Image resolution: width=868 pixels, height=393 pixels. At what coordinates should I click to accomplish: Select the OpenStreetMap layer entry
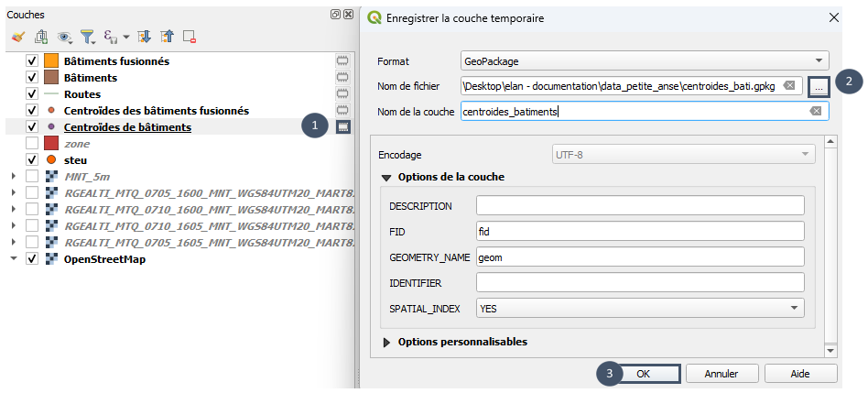click(105, 259)
